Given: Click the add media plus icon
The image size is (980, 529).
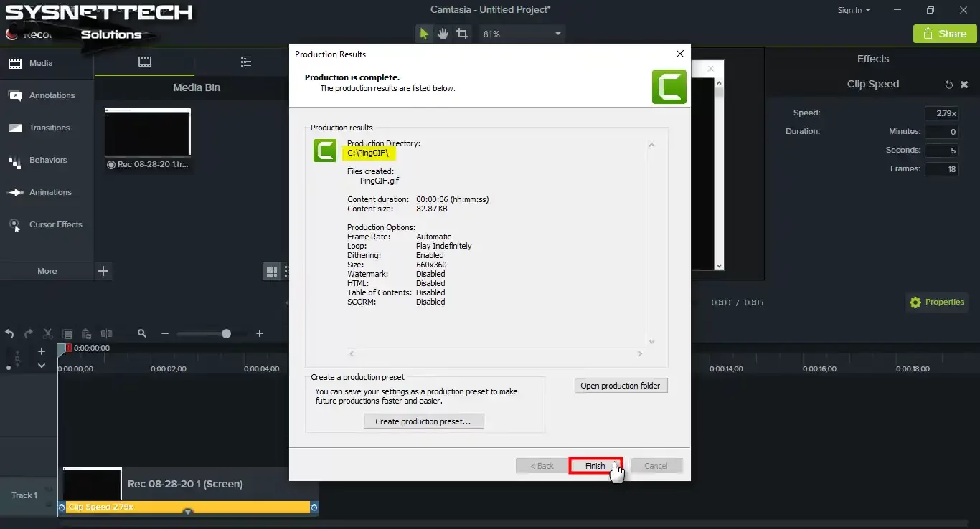Looking at the screenshot, I should click(103, 271).
